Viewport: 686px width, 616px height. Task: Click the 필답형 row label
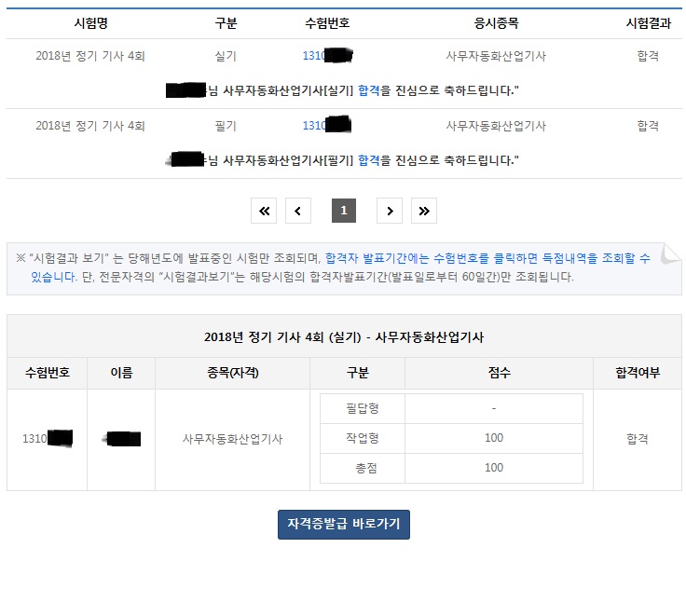(362, 408)
